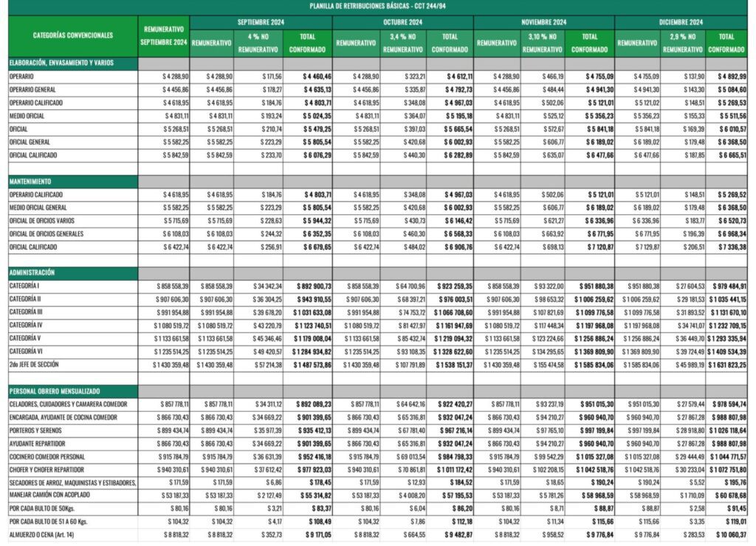Select the 'COCINERO COMEDOR PERSONAL' row label
The image size is (756, 546).
47,457
